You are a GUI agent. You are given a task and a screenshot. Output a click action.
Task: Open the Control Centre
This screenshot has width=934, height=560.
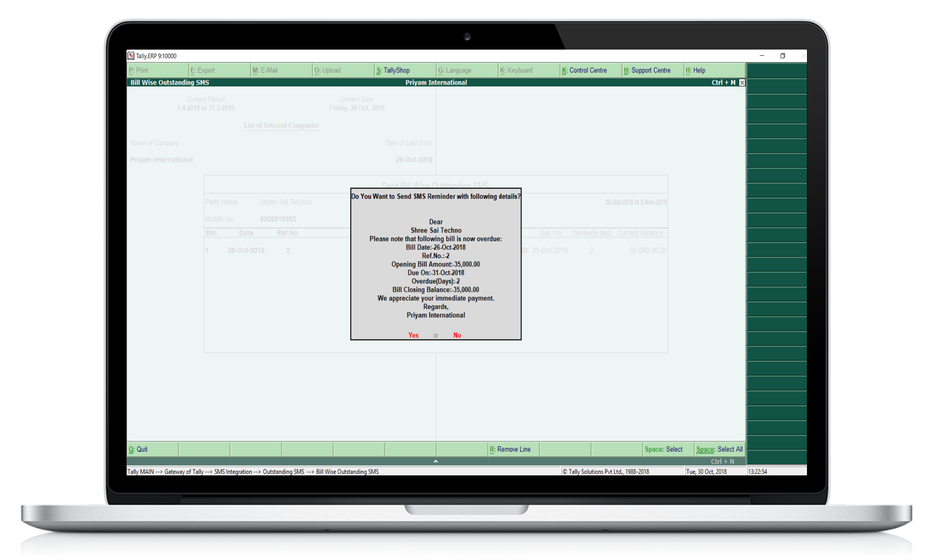click(591, 70)
